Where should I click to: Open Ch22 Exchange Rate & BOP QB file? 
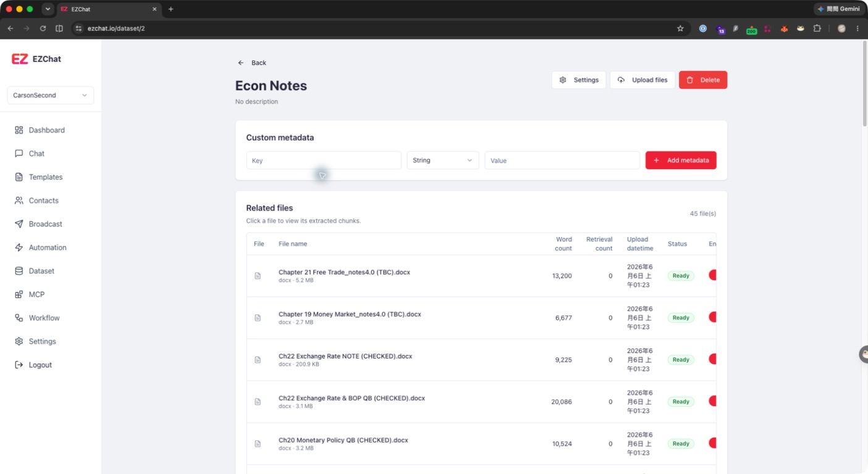[352, 398]
